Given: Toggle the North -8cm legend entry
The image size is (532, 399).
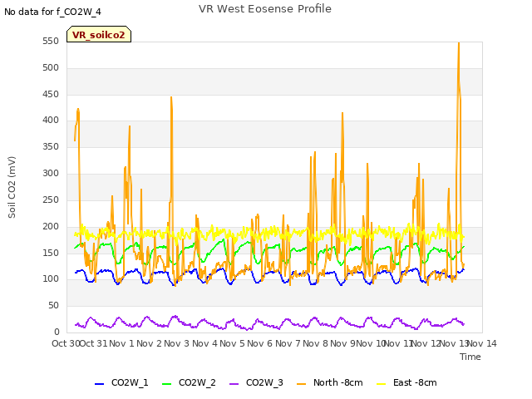Looking at the screenshot, I should [330, 382].
